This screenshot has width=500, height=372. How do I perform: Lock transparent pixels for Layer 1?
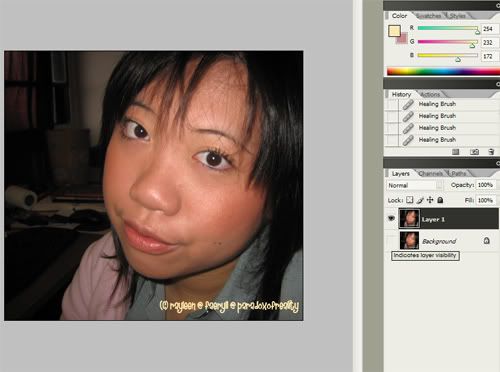410,200
